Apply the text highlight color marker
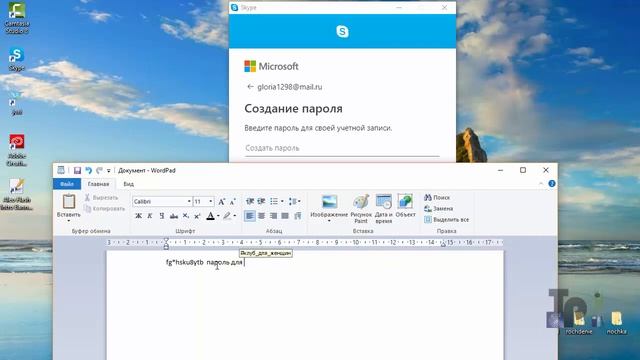This screenshot has width=640, height=360. tap(227, 216)
